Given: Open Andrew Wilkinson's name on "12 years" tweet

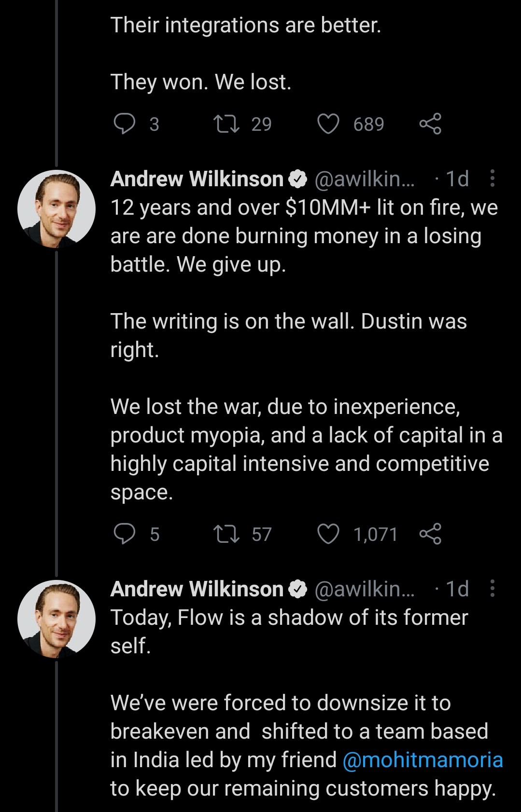Looking at the screenshot, I should 197,179.
